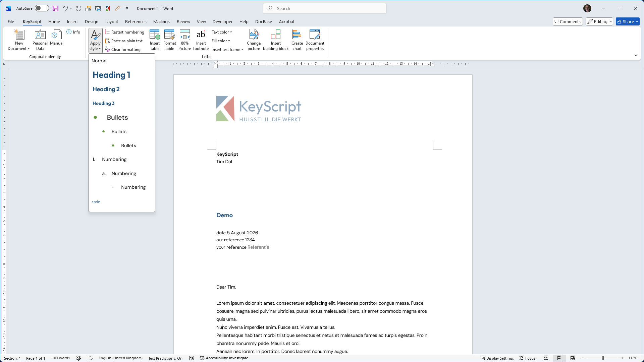
Task: Click the Format table icon
Action: tap(170, 40)
